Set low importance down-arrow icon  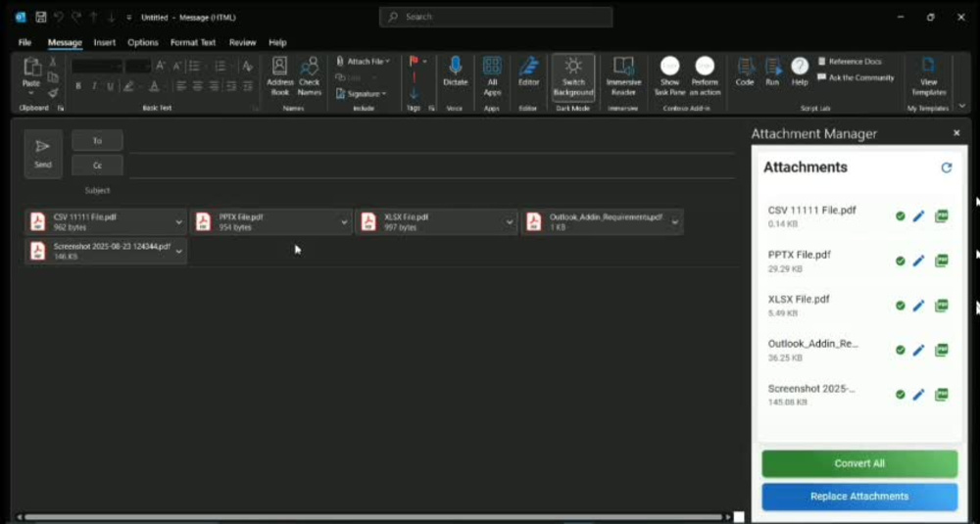point(414,94)
